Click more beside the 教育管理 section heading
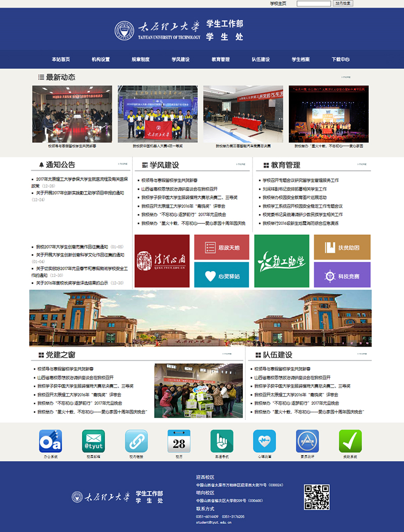Viewport: 404px width, 532px height. pos(362,164)
